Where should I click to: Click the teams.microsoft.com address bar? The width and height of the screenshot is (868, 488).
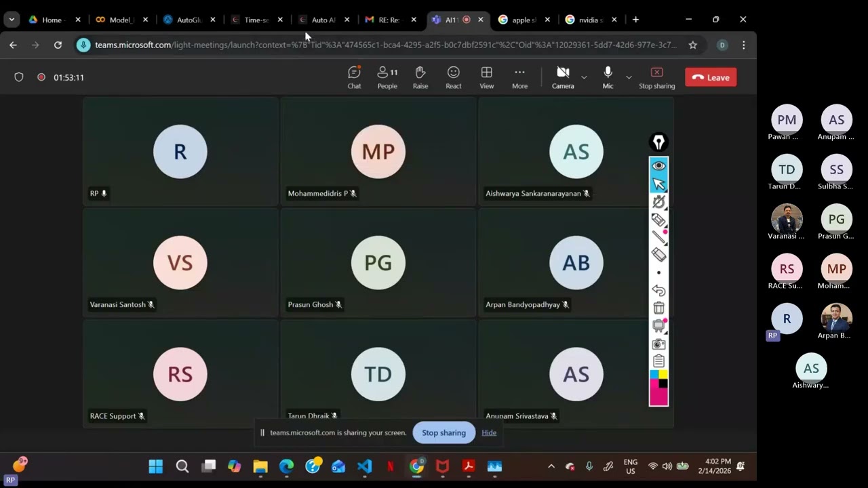[x=385, y=45]
